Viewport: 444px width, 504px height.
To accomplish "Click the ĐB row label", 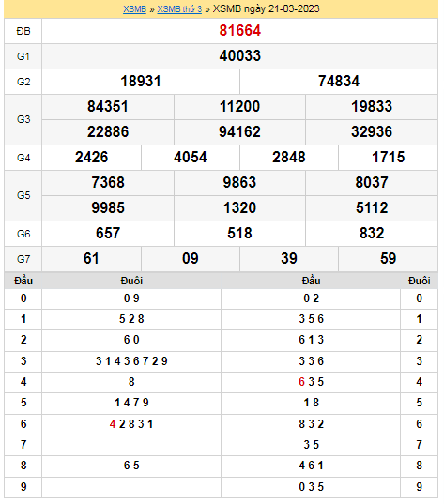I will [23, 31].
